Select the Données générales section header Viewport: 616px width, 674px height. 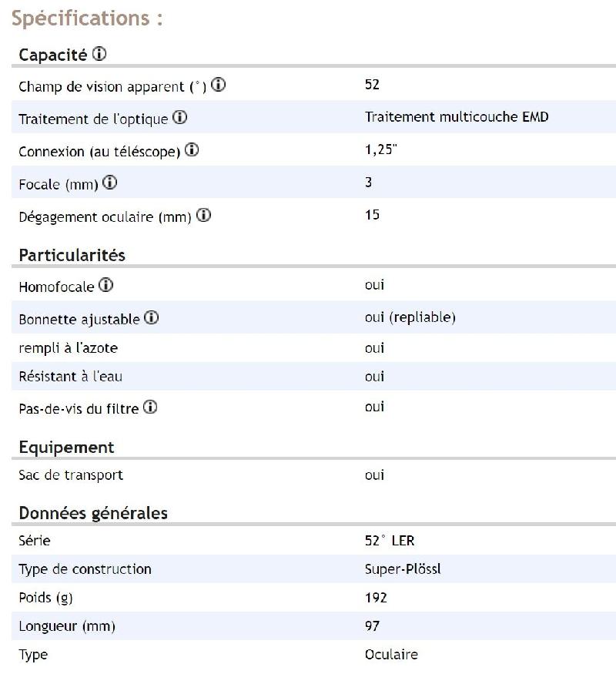(x=93, y=513)
